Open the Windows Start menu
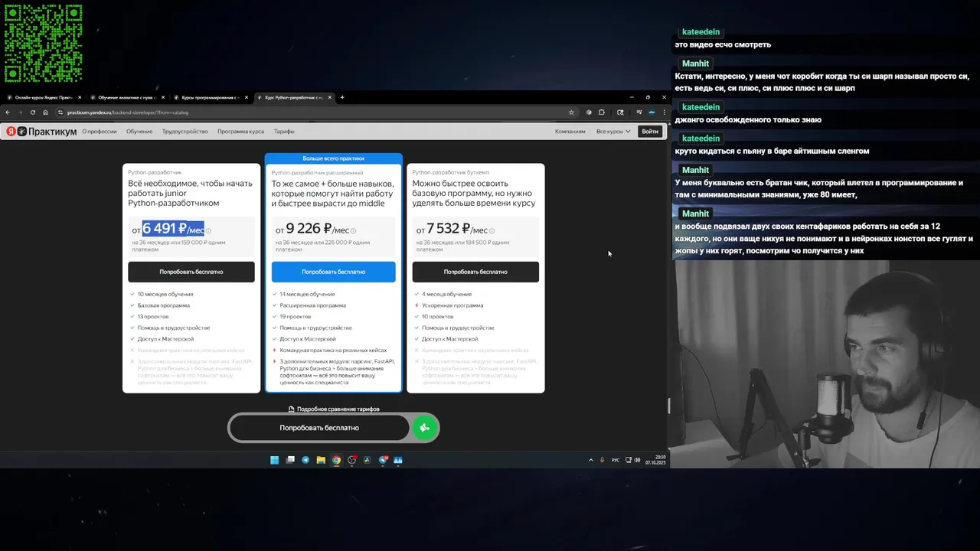The height and width of the screenshot is (551, 980). click(x=275, y=460)
